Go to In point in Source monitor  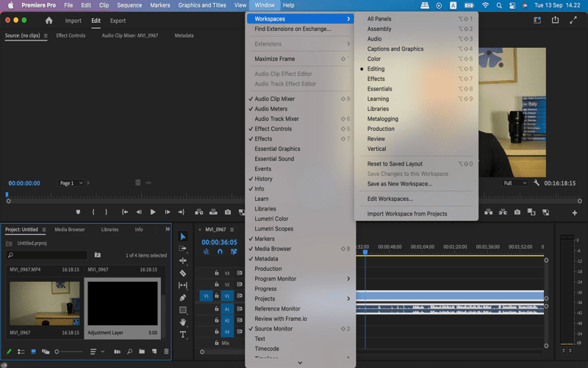click(125, 212)
